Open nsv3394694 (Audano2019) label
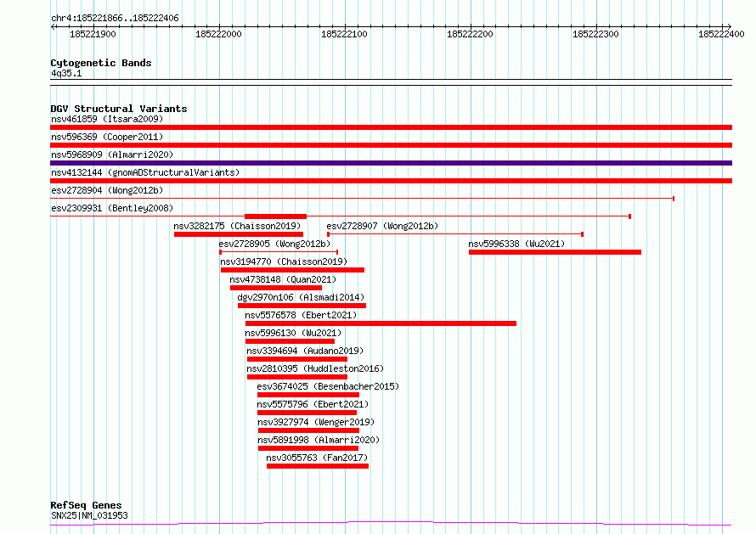756x534 pixels. click(x=305, y=351)
